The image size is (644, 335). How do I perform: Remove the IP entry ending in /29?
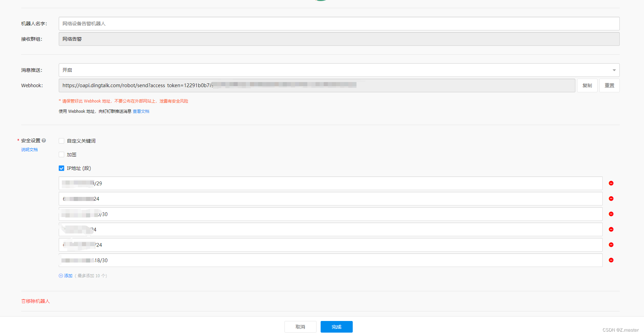611,183
